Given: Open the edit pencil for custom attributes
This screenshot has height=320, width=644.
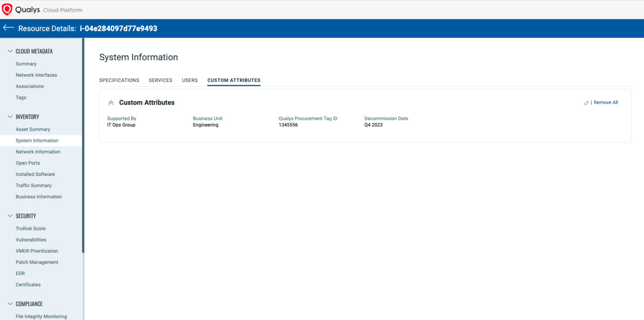Looking at the screenshot, I should [586, 102].
